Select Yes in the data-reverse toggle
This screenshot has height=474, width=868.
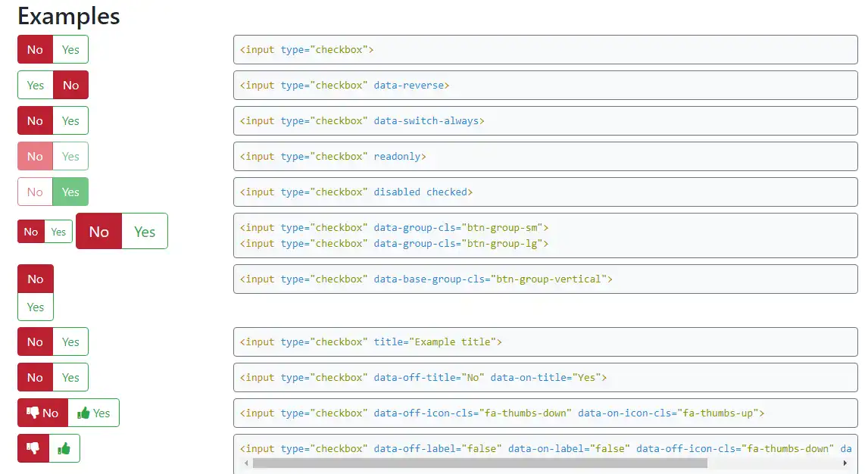point(35,86)
